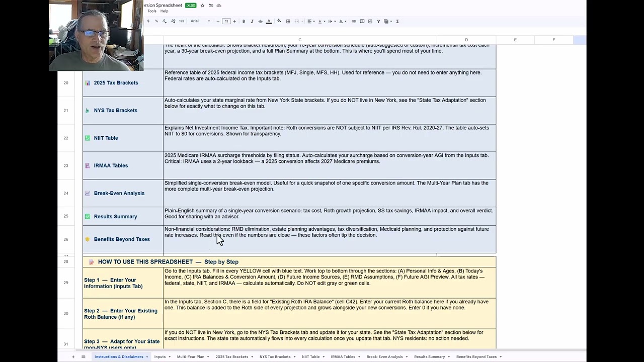The image size is (644, 362).
Task: Click 'Step 1 — Enter Your Information' cell
Action: (x=123, y=283)
